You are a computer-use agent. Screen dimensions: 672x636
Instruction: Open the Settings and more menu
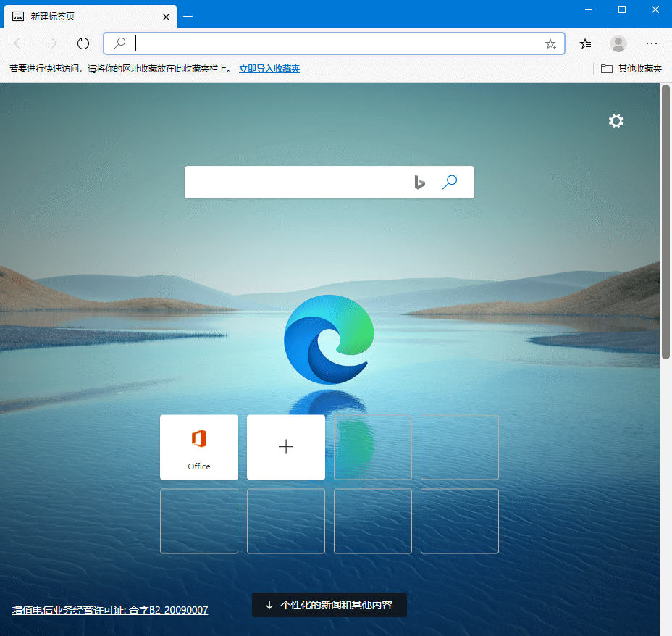(652, 43)
